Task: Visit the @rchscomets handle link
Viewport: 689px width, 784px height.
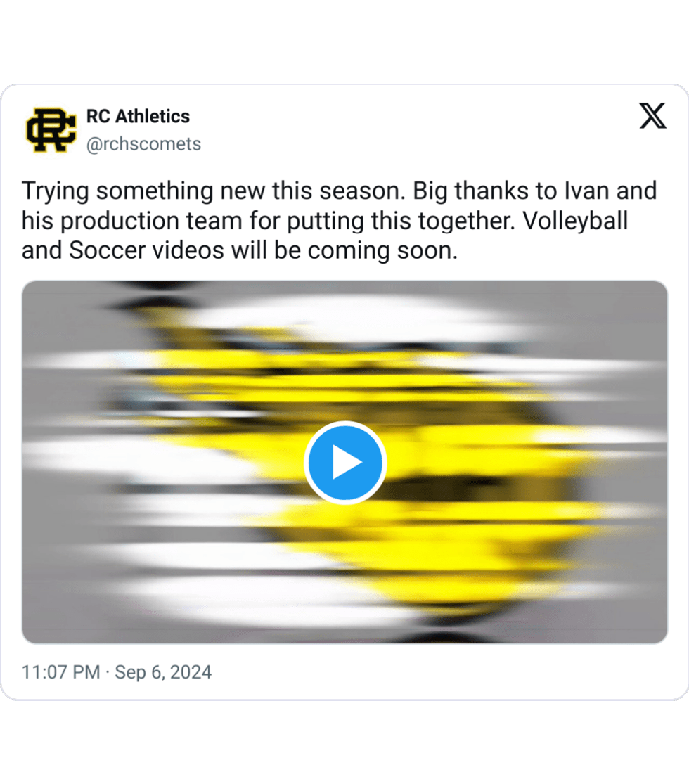Action: (143, 144)
